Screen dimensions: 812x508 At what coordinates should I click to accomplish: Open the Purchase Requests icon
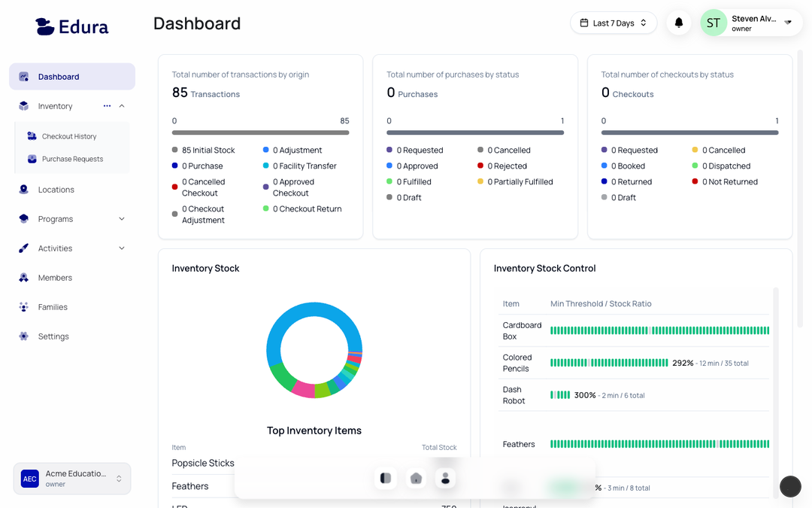pyautogui.click(x=31, y=160)
